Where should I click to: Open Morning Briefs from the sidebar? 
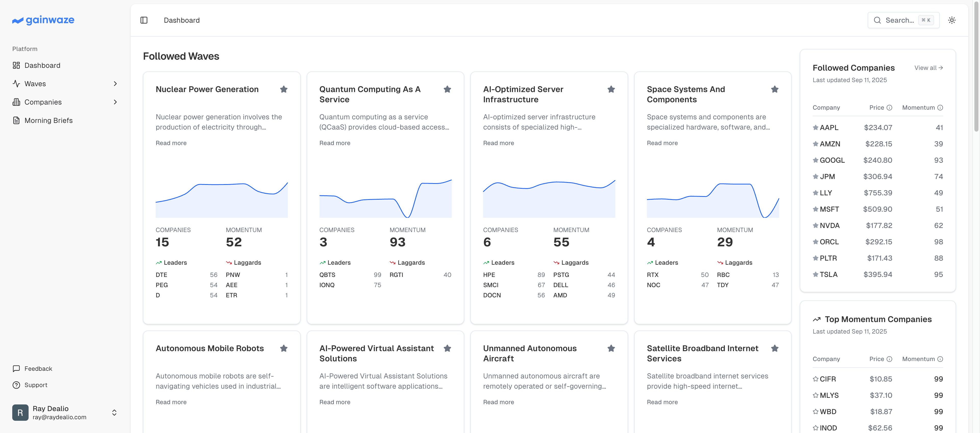48,120
